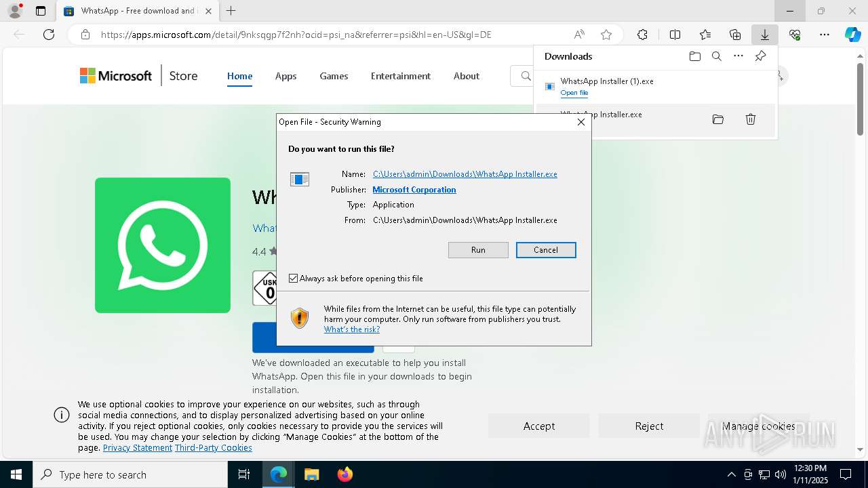Viewport: 868px width, 488px height.
Task: Click the Store search box
Action: coord(522,76)
